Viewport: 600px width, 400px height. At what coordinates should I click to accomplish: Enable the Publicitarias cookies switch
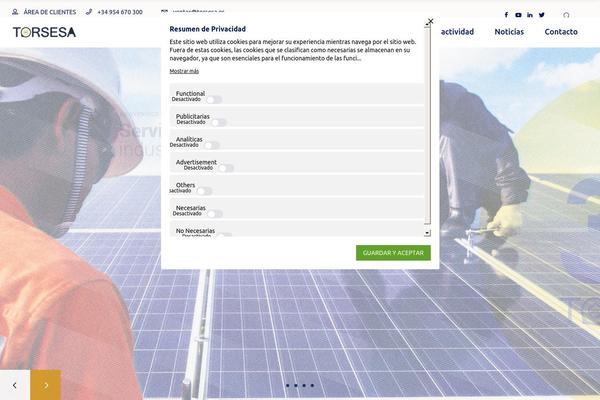click(219, 122)
